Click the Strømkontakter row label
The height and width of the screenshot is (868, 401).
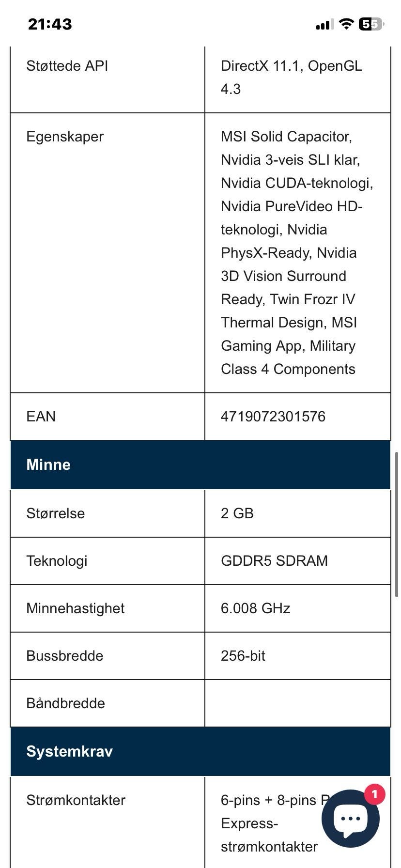(x=76, y=800)
